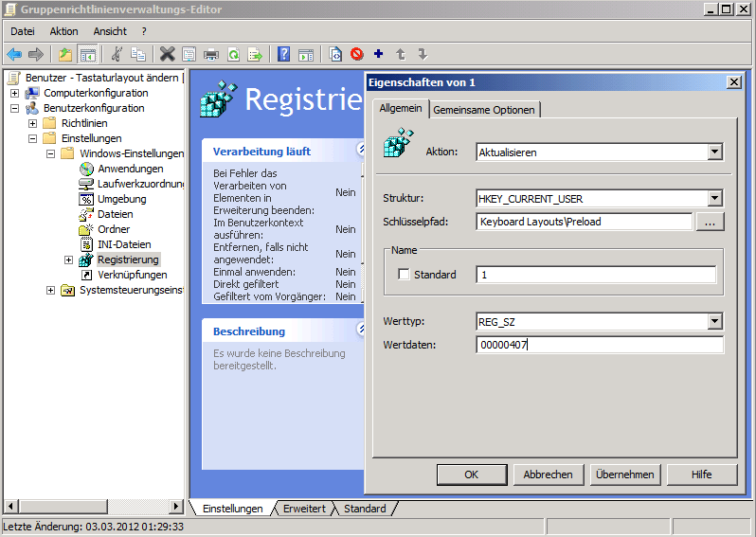Image resolution: width=756 pixels, height=537 pixels.
Task: Click the Copy toolbar icon
Action: click(139, 55)
